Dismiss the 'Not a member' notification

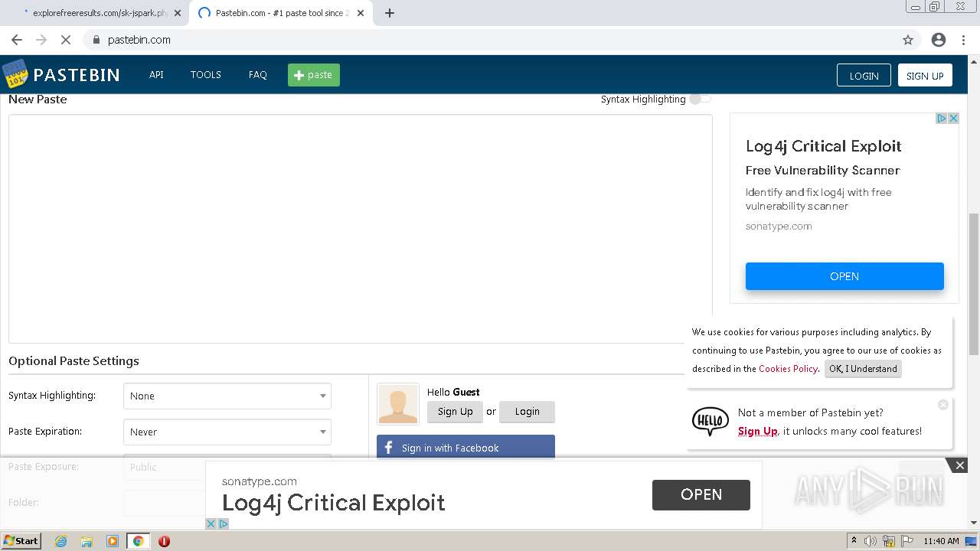tap(943, 405)
